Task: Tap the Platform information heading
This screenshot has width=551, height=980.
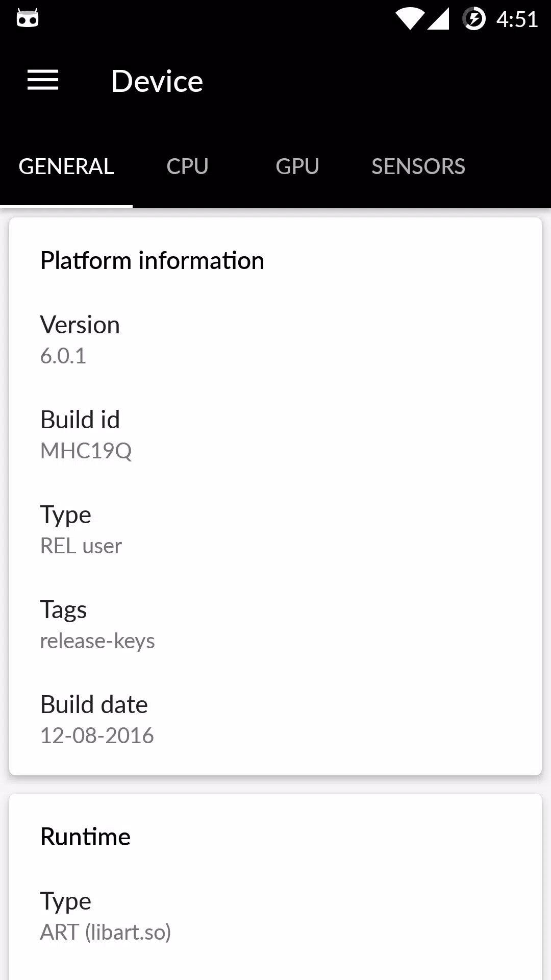Action: point(152,261)
